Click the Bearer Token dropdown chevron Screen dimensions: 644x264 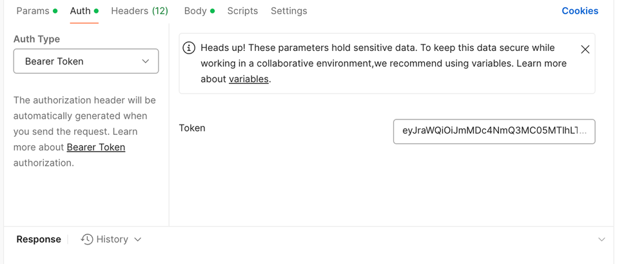(x=146, y=61)
